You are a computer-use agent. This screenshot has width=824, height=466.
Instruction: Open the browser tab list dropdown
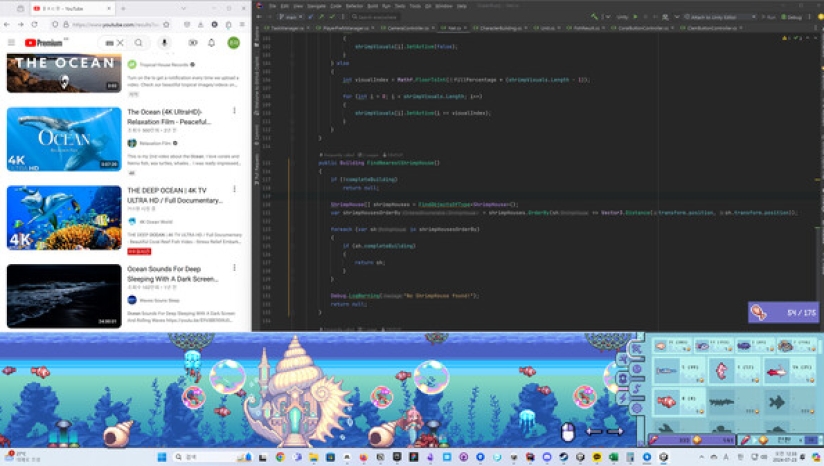183,8
